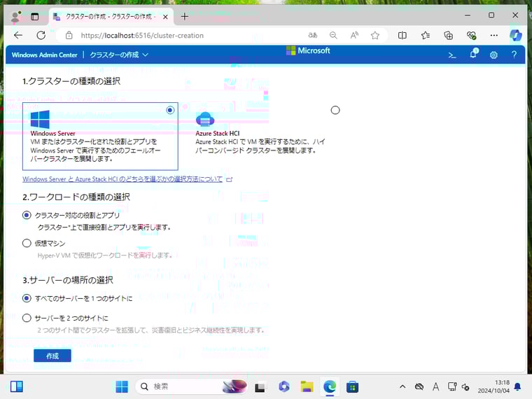Reload the page with refresh icon
The height and width of the screenshot is (399, 532).
pyautogui.click(x=41, y=35)
